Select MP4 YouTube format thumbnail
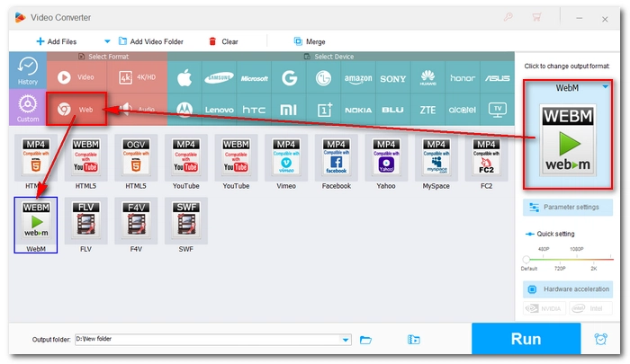The width and height of the screenshot is (630, 364). coord(186,157)
